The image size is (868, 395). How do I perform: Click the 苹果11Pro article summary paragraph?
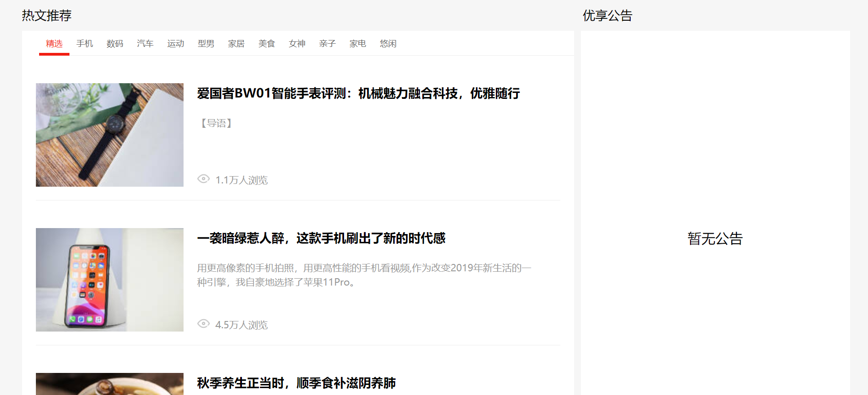point(364,275)
